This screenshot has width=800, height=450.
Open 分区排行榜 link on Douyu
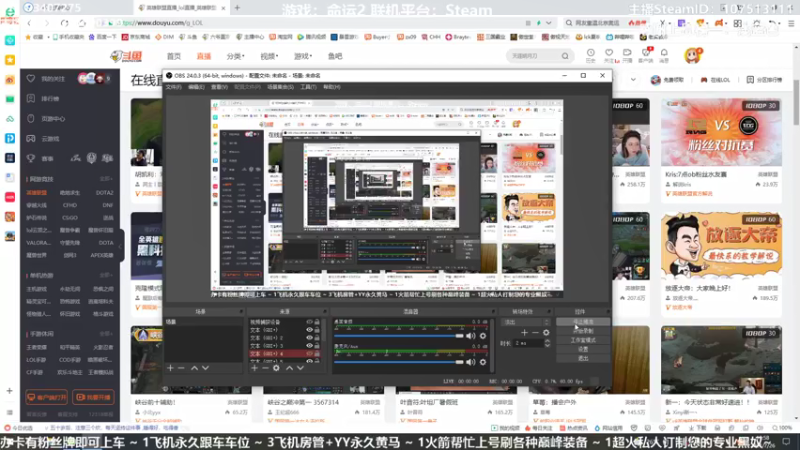pyautogui.click(x=764, y=80)
